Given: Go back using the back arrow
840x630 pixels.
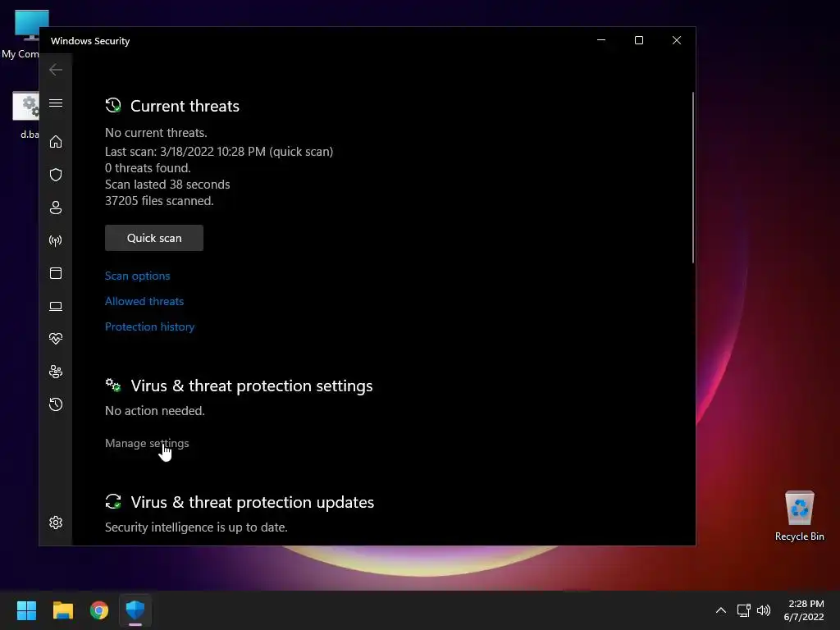Looking at the screenshot, I should click(56, 70).
